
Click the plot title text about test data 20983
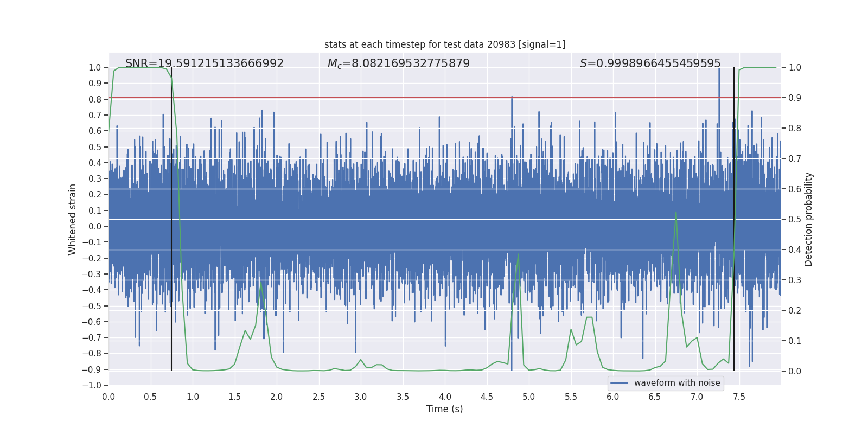(445, 44)
